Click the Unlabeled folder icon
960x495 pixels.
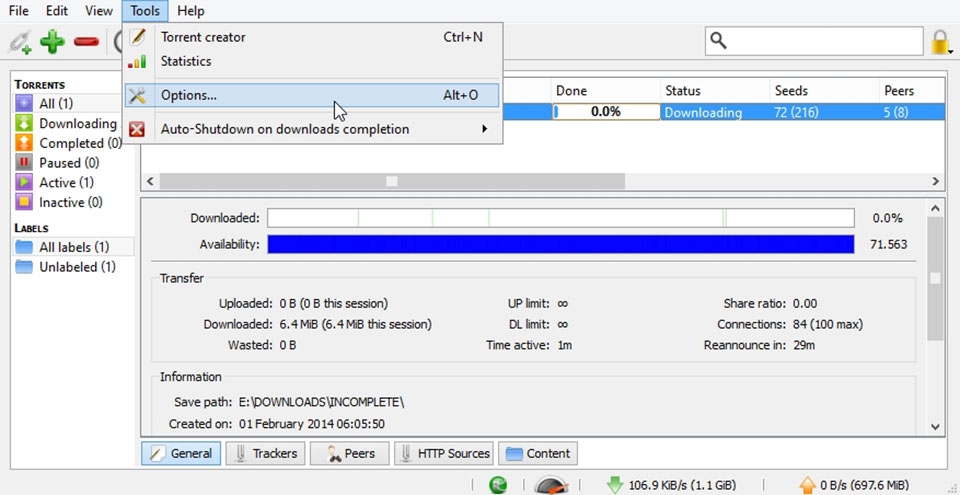coord(24,267)
